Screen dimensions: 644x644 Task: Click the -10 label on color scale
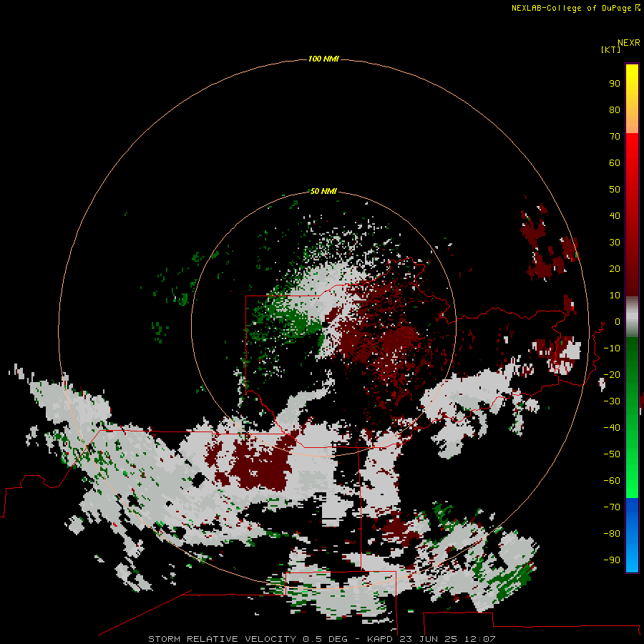612,348
